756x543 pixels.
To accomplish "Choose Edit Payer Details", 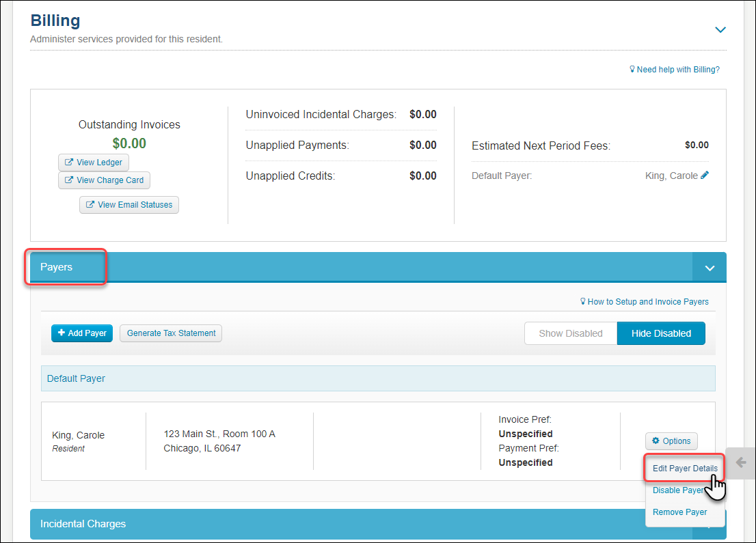I will coord(685,469).
